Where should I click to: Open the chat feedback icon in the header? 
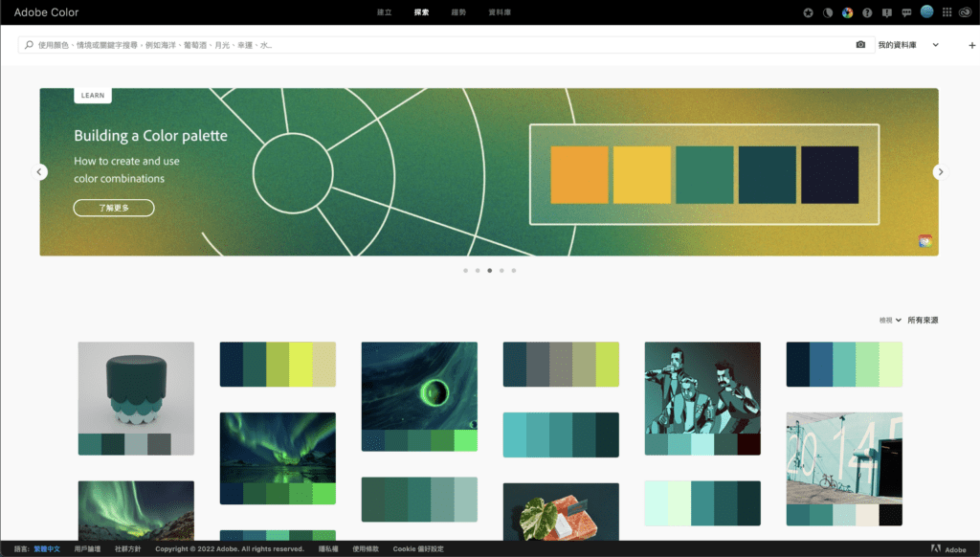click(906, 12)
